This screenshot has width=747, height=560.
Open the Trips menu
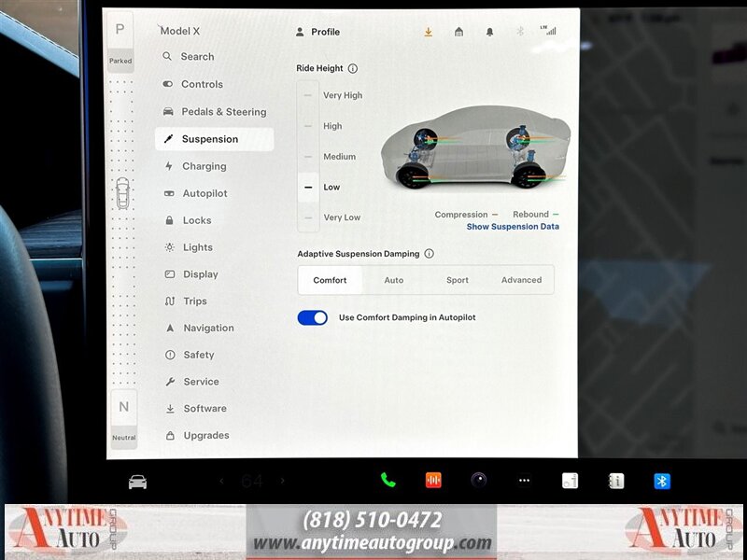click(186, 301)
